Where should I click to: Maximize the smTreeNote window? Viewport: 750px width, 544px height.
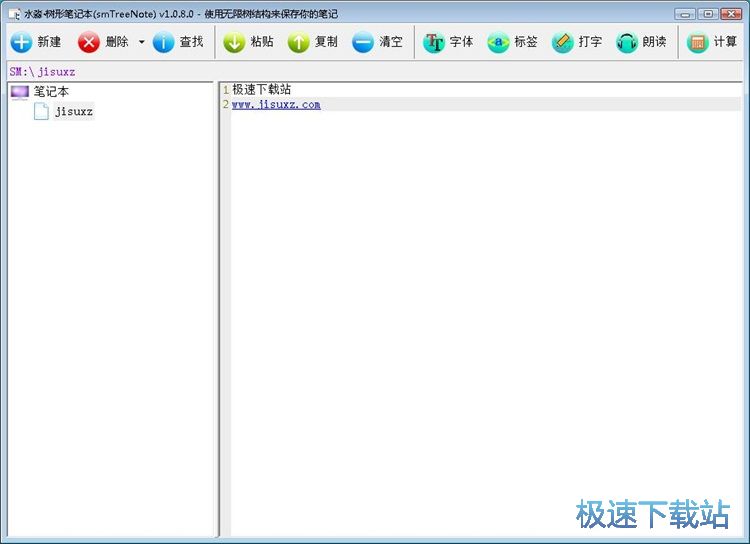708,14
